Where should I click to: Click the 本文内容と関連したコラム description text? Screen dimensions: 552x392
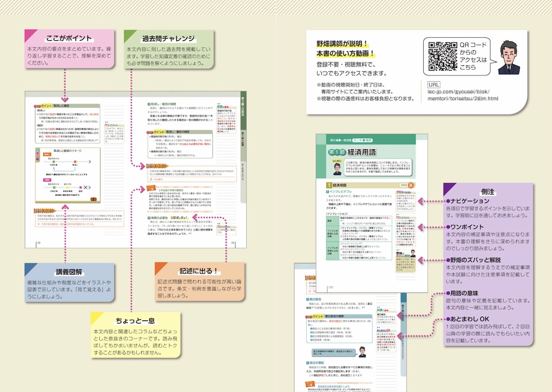[x=135, y=342]
